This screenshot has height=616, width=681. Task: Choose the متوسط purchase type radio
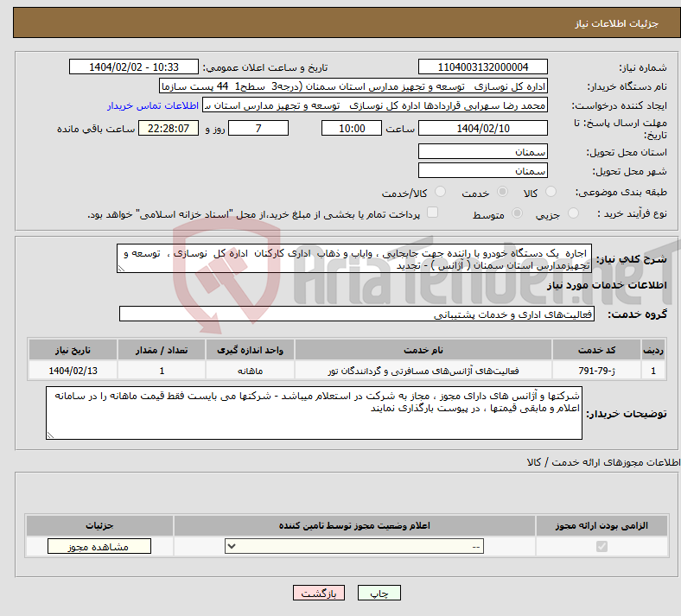(x=518, y=213)
